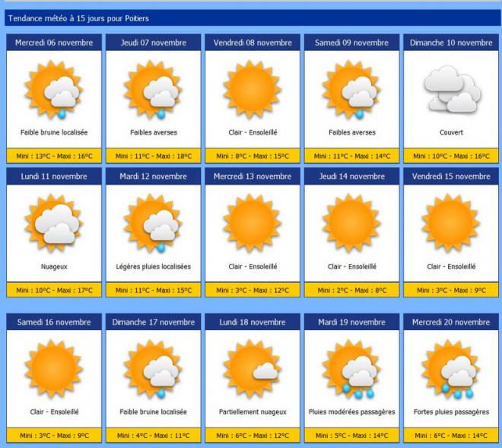Click the overcast clouds icon for Dimanche 10 novembre

pos(453,89)
